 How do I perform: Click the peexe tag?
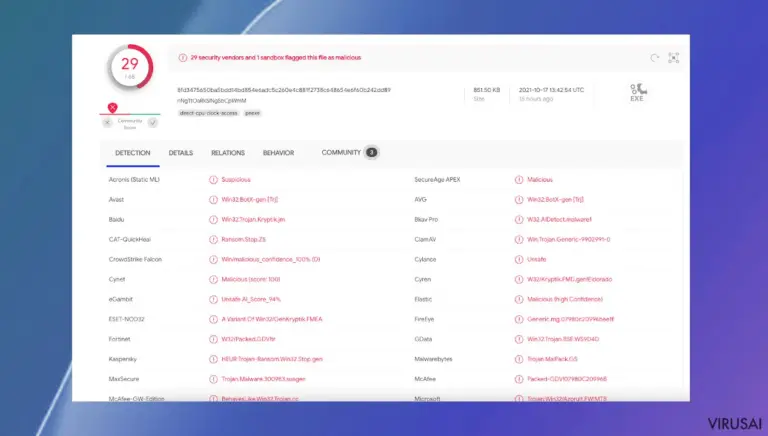pos(252,113)
